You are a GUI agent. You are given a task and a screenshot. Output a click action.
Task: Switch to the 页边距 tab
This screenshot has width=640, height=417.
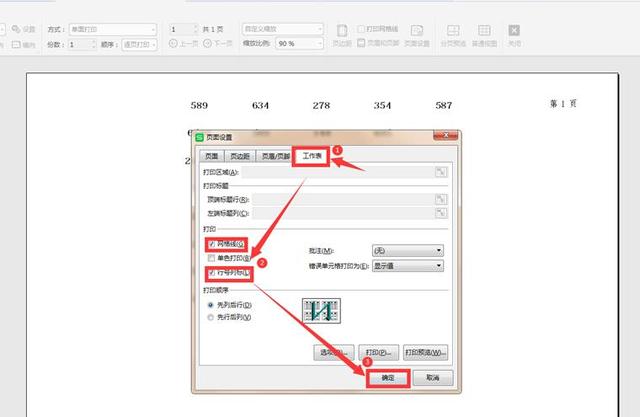240,156
